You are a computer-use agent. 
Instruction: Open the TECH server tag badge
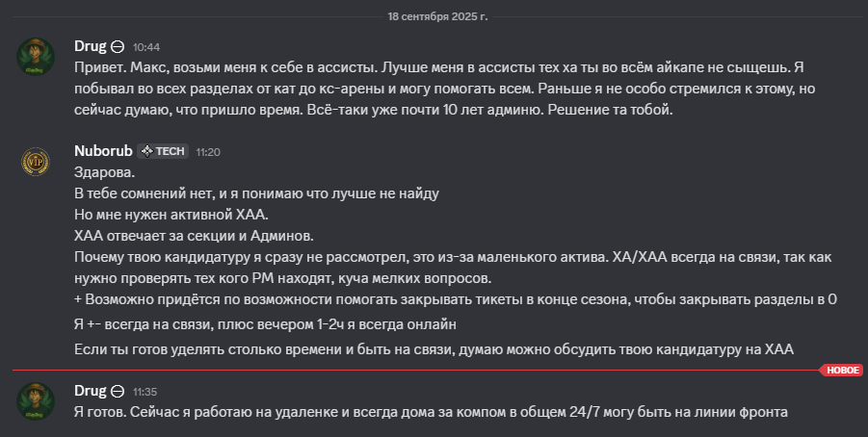163,151
